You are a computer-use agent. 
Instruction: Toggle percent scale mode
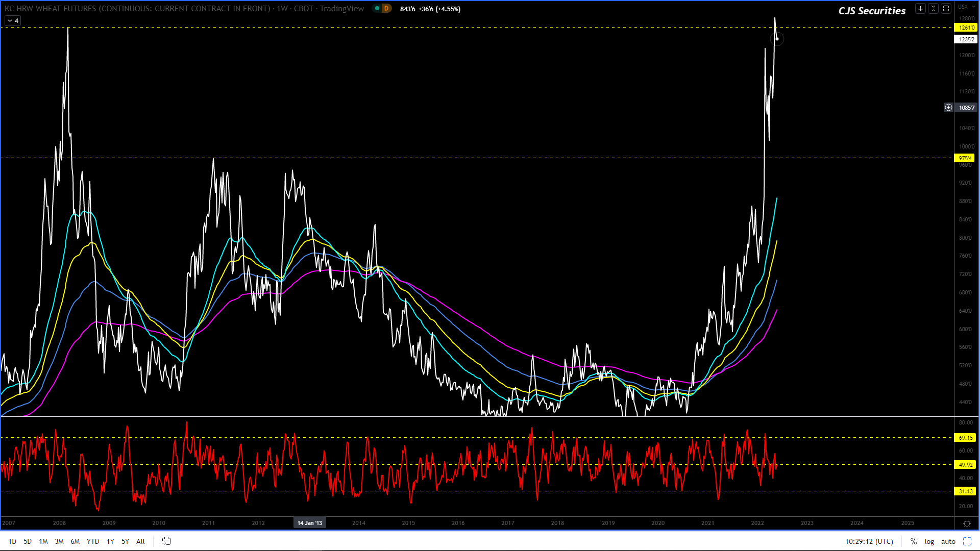[x=913, y=541]
